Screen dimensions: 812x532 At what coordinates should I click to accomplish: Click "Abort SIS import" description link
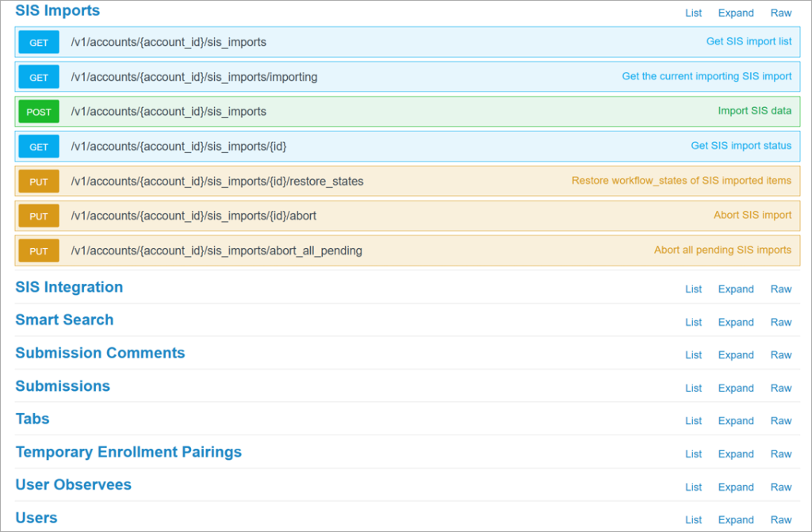click(753, 215)
